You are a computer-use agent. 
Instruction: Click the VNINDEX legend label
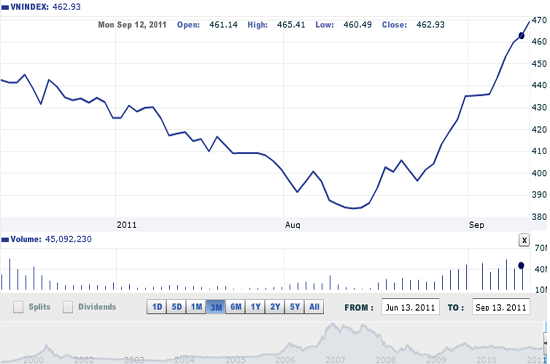[41, 7]
